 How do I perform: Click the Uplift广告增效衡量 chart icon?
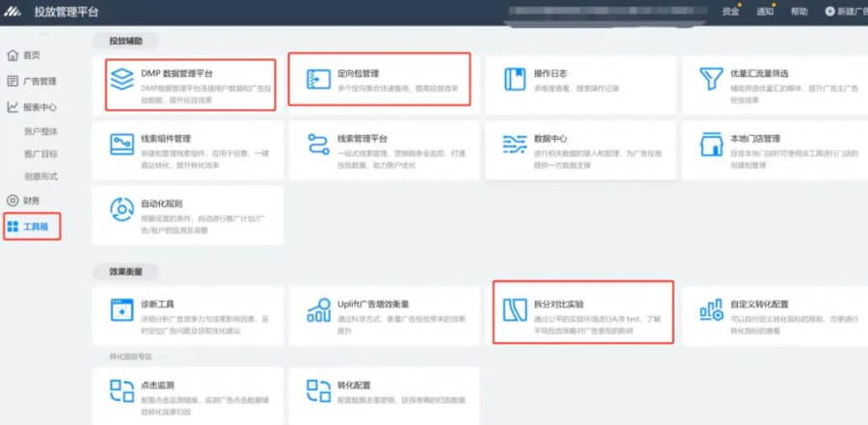pos(319,309)
